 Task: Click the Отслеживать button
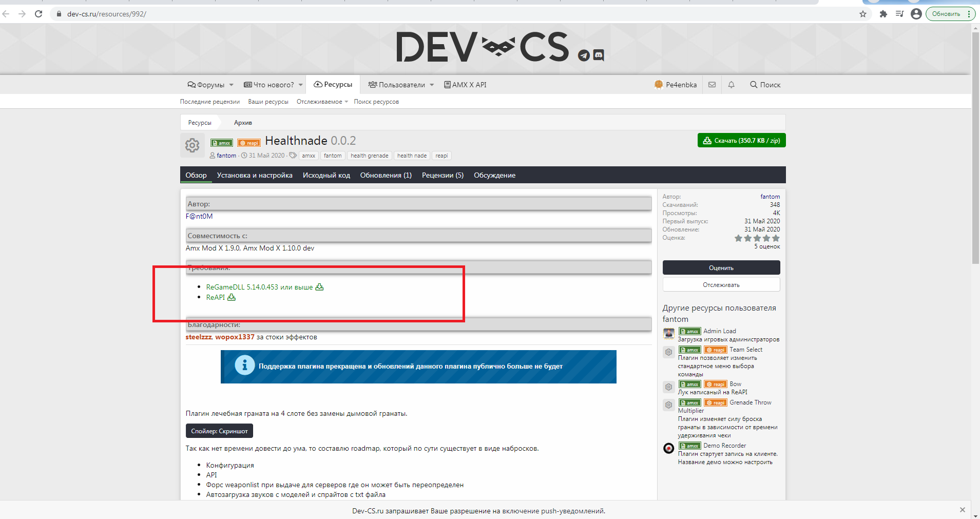[x=721, y=284]
